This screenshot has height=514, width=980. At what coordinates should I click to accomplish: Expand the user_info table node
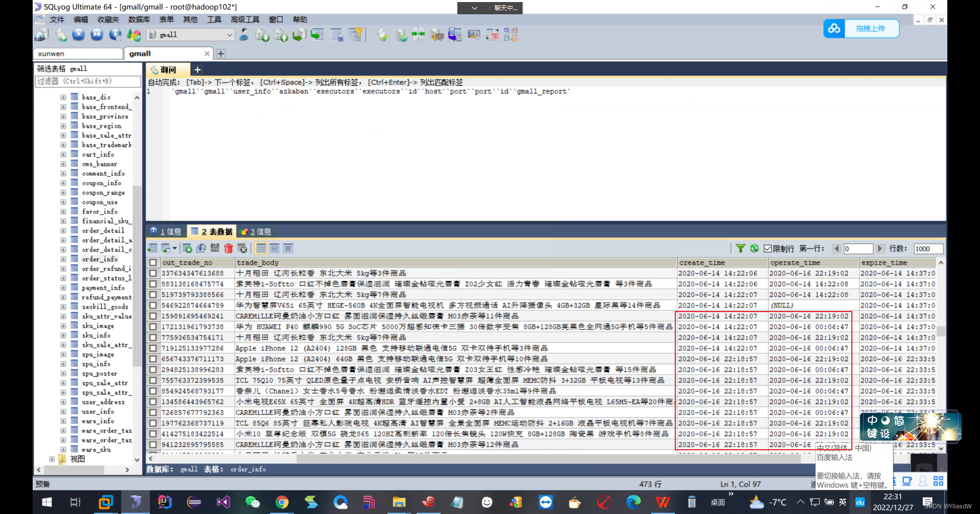point(63,412)
